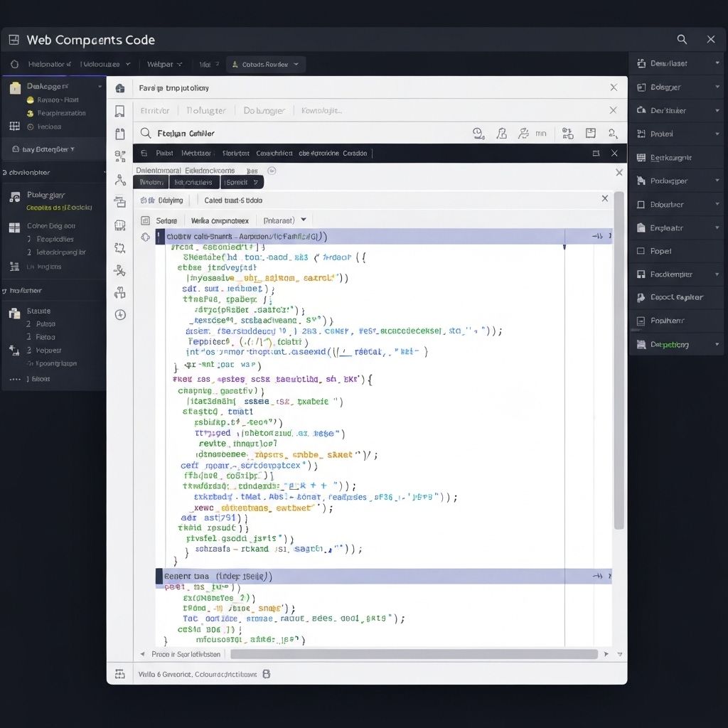
Task: Open the Pnbaraet dropdown arrow above code
Action: point(304,220)
